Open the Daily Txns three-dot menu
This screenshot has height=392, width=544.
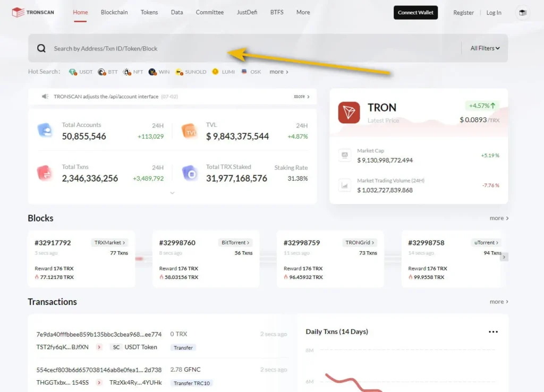[493, 331]
